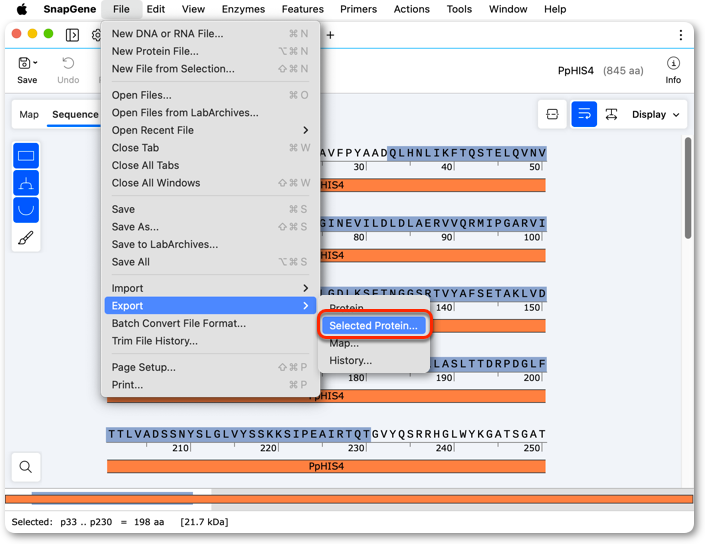Click the bottom overview selection bar
This screenshot has height=544, width=705.
112,499
